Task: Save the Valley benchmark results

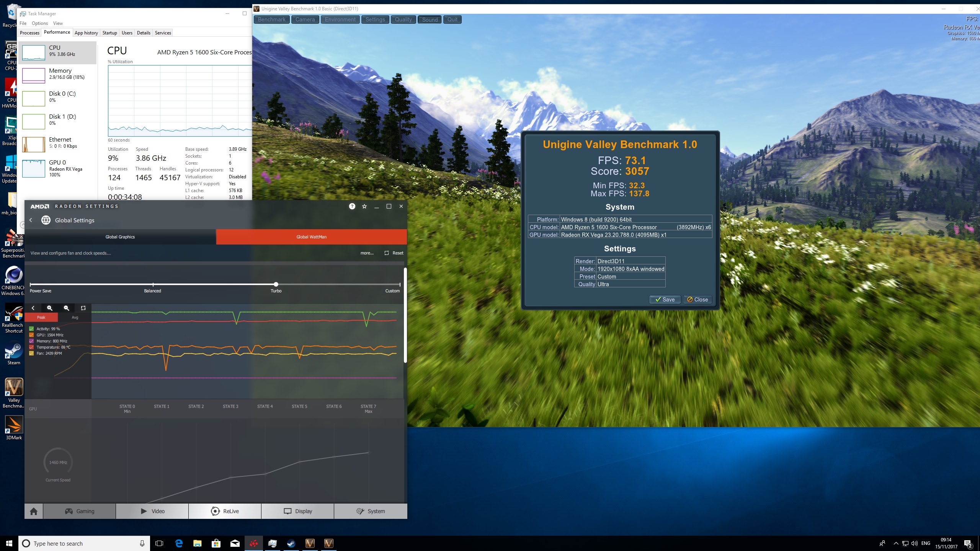Action: pos(665,300)
